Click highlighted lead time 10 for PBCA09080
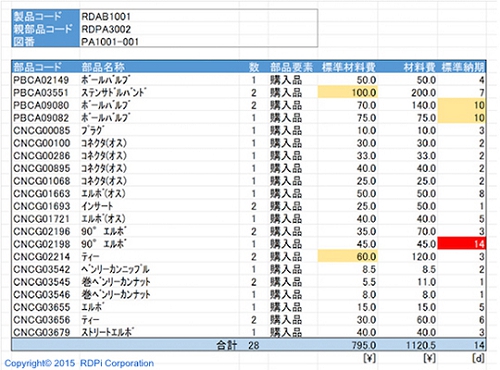The width and height of the screenshot is (500, 370). tap(462, 105)
